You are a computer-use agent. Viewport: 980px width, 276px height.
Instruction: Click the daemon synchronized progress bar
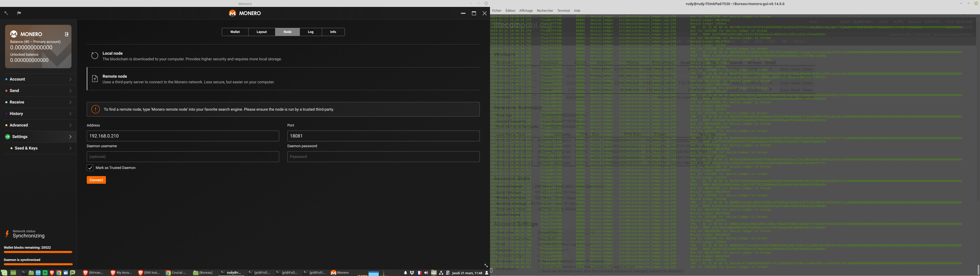coord(38,264)
